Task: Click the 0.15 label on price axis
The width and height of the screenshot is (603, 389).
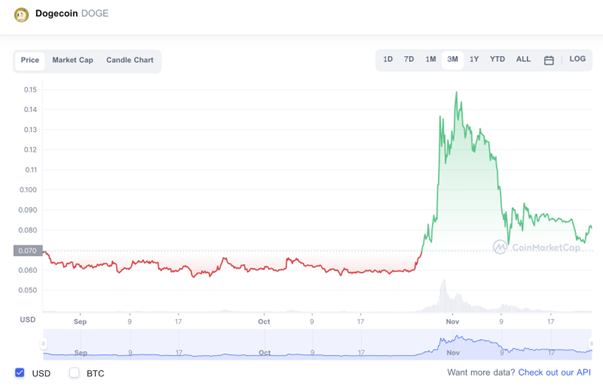Action: [x=30, y=90]
